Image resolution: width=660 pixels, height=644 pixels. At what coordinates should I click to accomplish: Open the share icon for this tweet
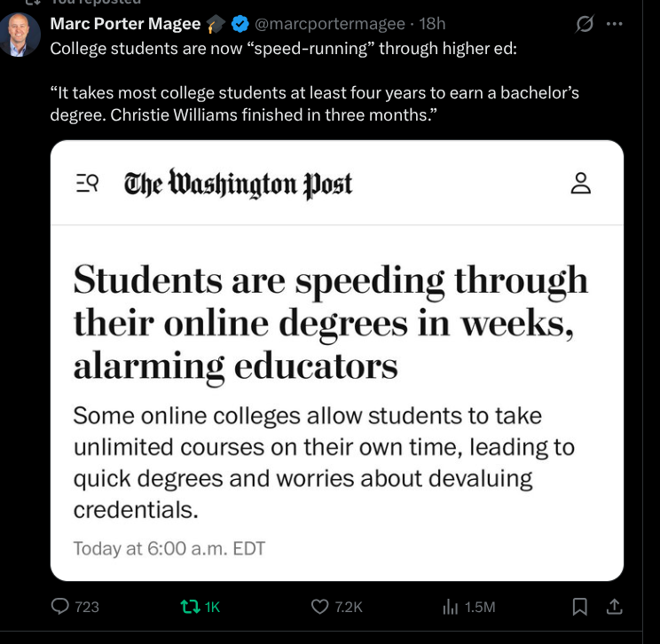613,607
